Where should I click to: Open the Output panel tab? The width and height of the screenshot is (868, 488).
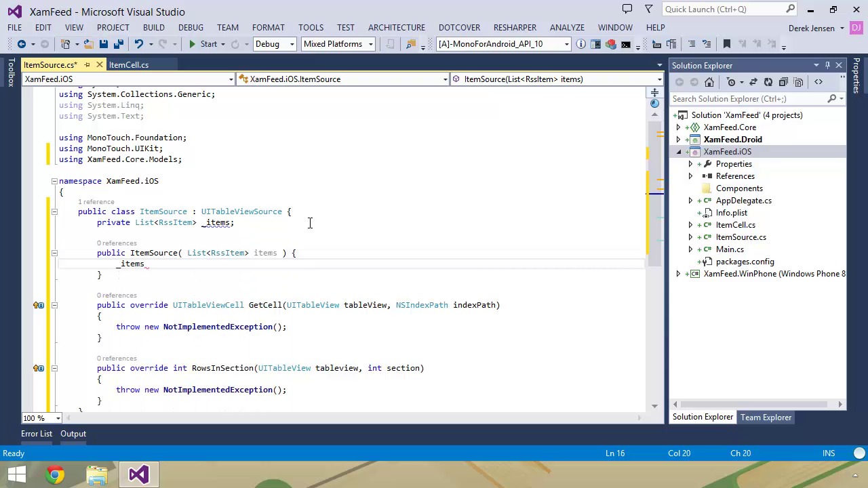[x=73, y=434]
